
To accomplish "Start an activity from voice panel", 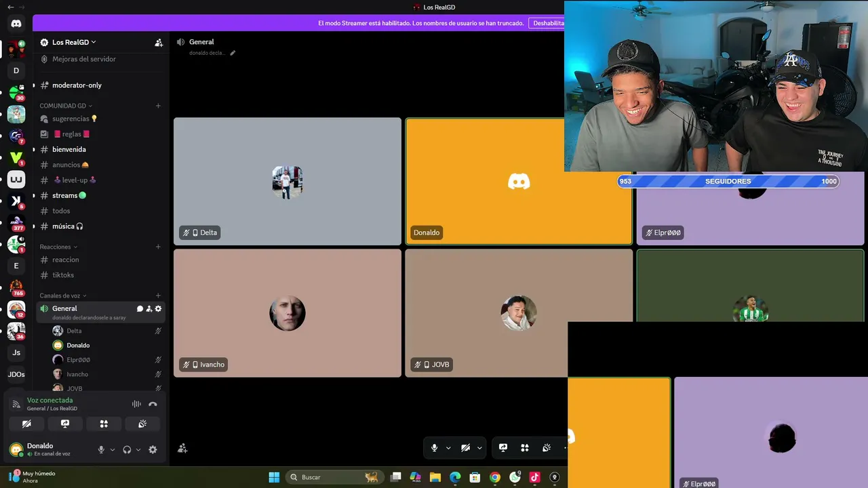I will pos(104,424).
